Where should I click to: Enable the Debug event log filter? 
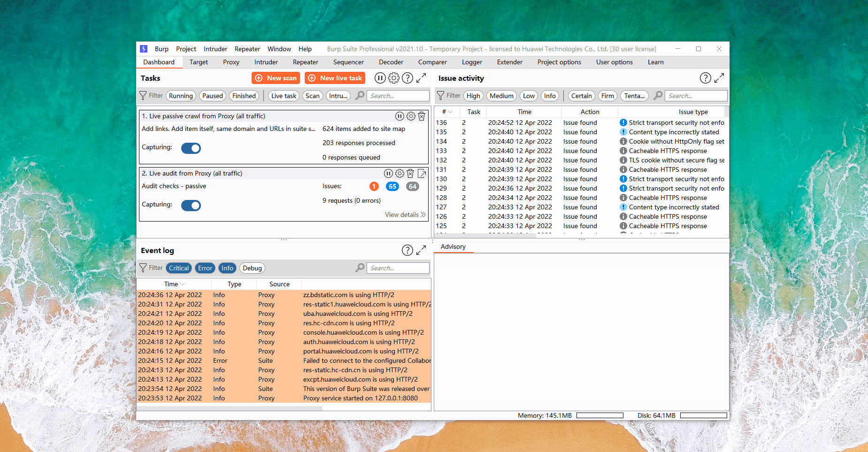[x=252, y=268]
